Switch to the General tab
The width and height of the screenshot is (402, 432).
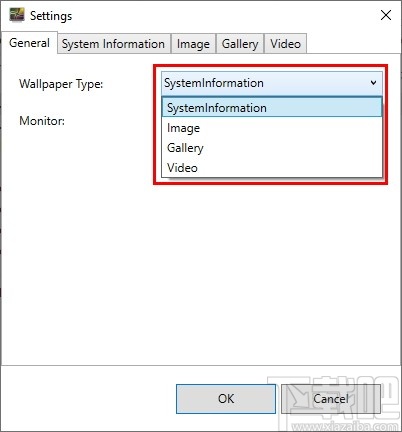(29, 43)
